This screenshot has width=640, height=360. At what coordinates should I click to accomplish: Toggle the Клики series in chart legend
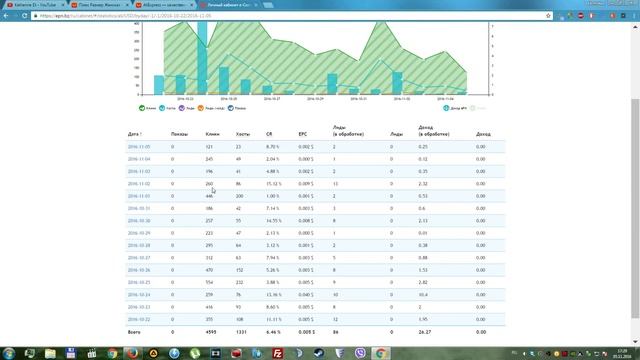coord(147,108)
